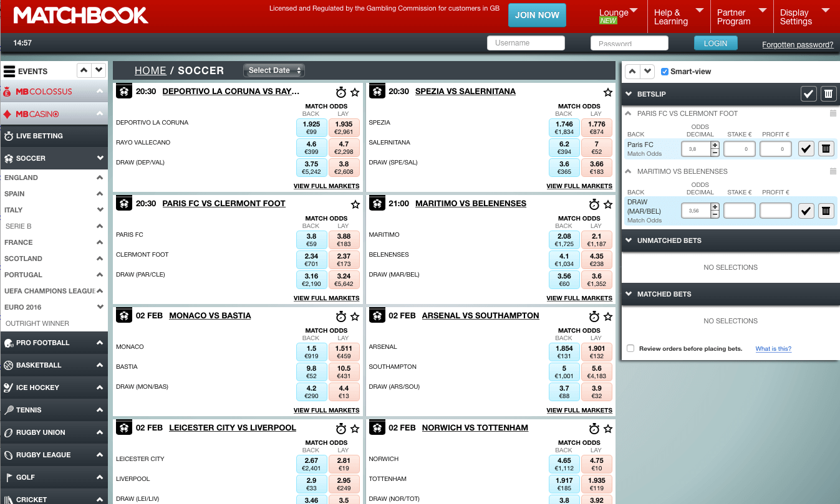Open the 'What is this?' link
The image size is (840, 504).
pos(773,349)
